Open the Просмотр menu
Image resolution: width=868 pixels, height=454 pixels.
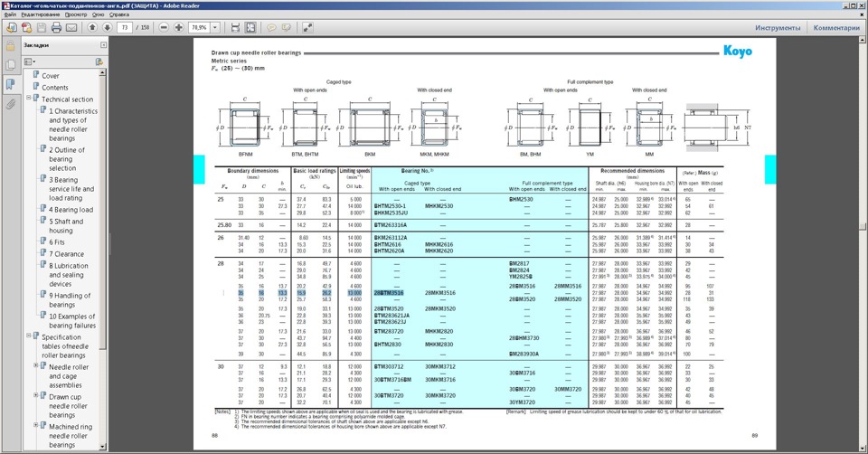pyautogui.click(x=76, y=14)
